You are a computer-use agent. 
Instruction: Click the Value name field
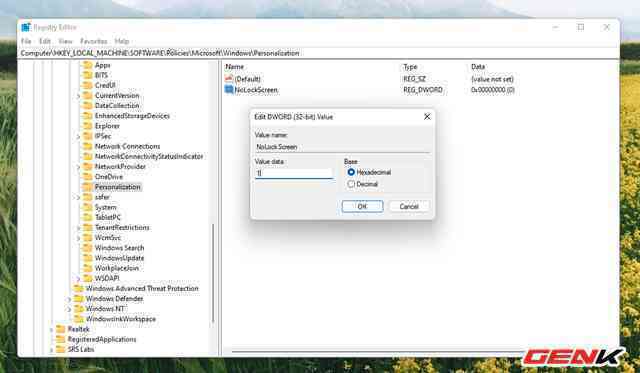[342, 147]
